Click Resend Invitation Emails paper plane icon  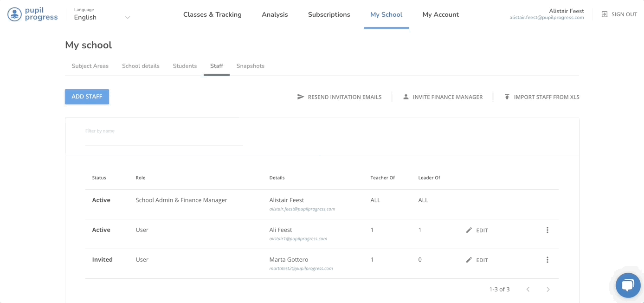(x=301, y=97)
